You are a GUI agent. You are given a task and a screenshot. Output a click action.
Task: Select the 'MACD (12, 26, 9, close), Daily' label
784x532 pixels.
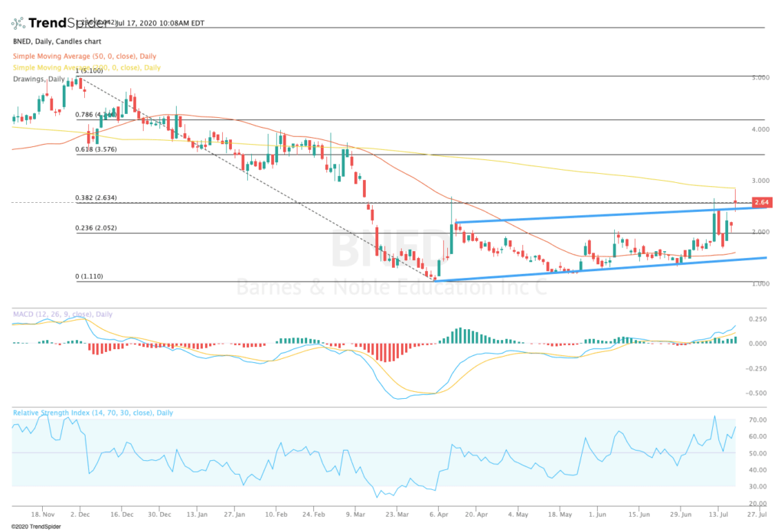[63, 314]
